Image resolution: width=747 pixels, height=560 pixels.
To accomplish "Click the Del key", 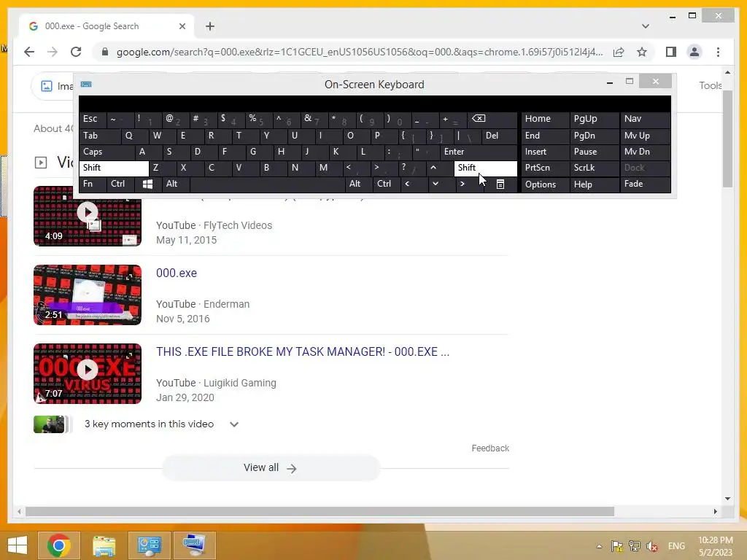I will click(499, 136).
